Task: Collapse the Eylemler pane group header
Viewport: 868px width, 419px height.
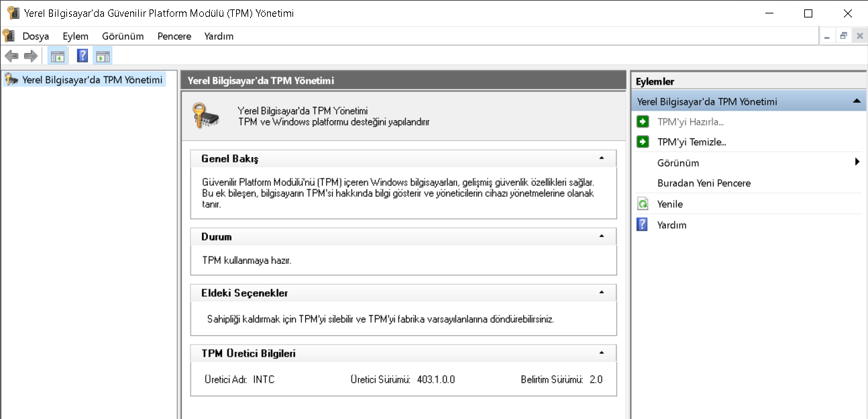Action: point(857,101)
